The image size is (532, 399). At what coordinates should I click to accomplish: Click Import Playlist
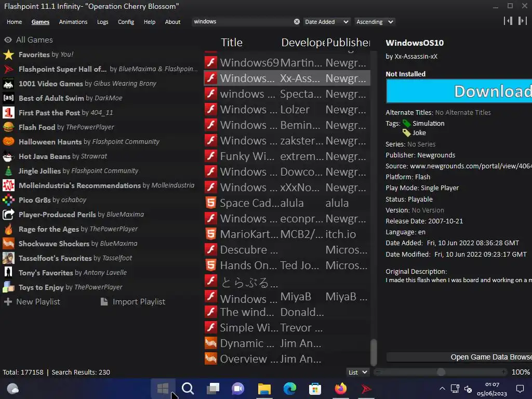(133, 302)
